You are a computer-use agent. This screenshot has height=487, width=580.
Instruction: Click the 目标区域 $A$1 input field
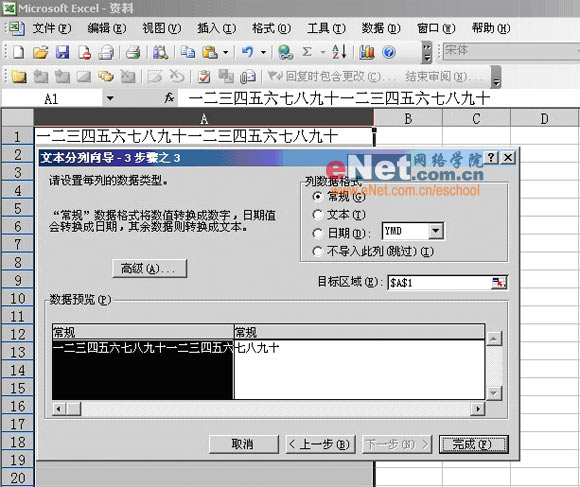440,283
